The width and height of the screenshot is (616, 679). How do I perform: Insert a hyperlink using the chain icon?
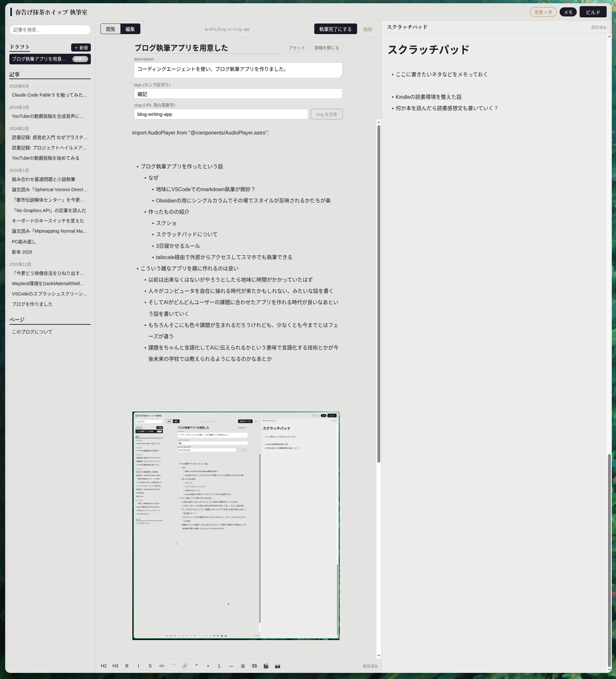coord(185,666)
